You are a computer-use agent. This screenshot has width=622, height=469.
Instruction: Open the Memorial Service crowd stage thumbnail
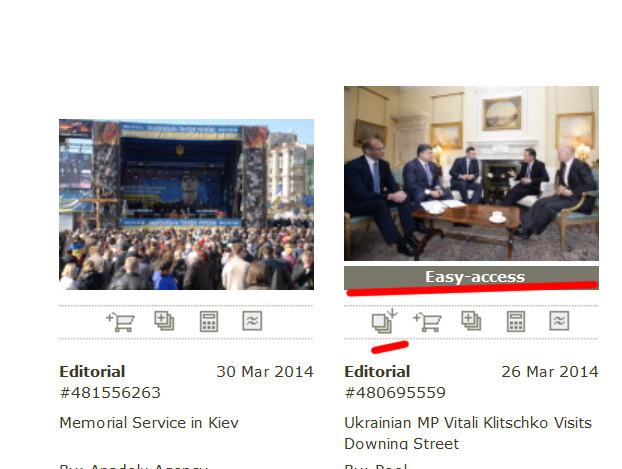(186, 204)
